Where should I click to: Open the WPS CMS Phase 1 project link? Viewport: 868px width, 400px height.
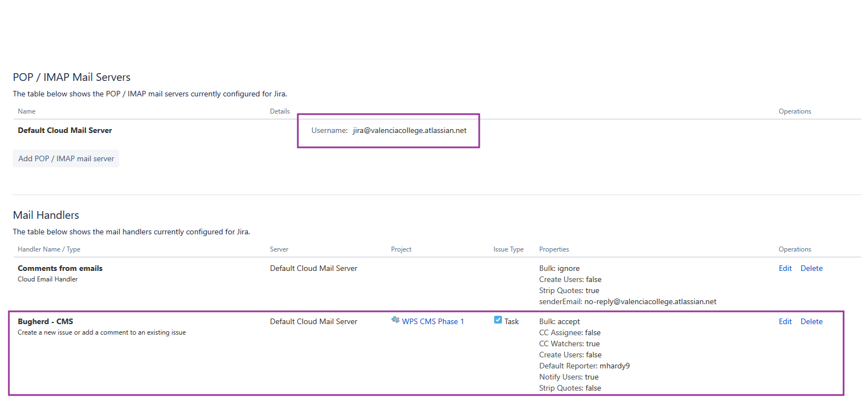433,321
